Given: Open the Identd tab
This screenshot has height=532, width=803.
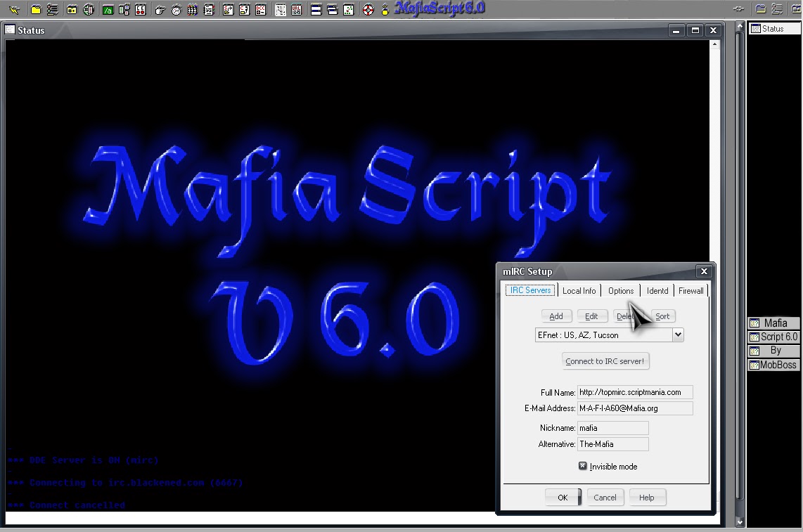Looking at the screenshot, I should [x=657, y=291].
